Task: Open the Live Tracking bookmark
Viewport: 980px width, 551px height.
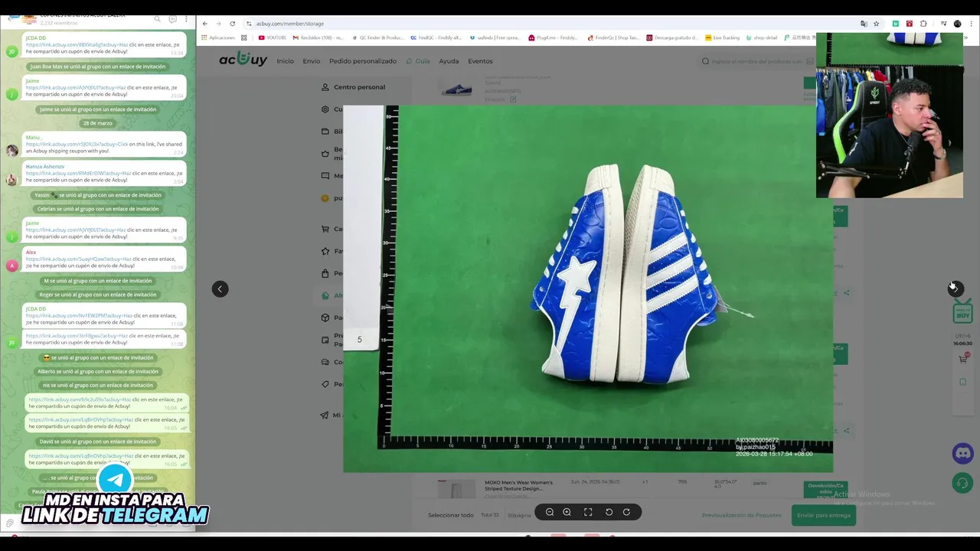Action: 722,37
